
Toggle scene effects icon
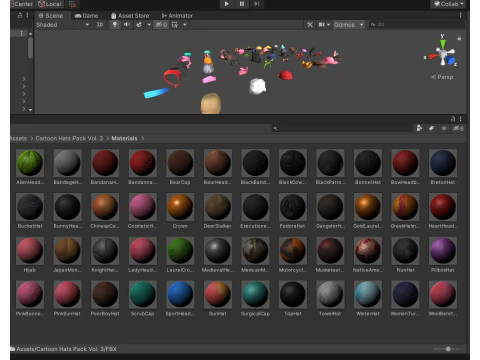(139, 25)
